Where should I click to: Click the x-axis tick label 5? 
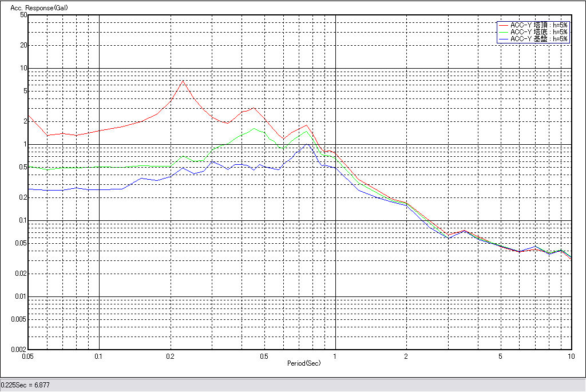click(x=500, y=356)
